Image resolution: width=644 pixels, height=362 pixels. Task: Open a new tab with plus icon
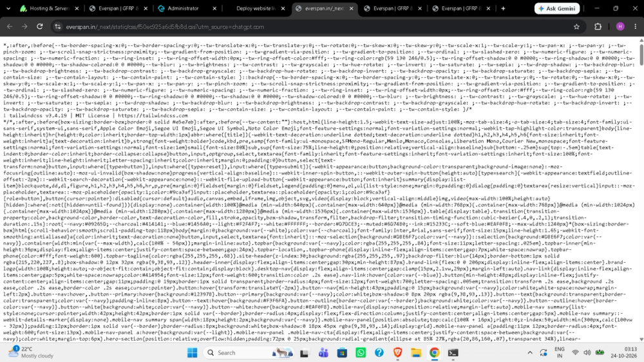[x=503, y=8]
